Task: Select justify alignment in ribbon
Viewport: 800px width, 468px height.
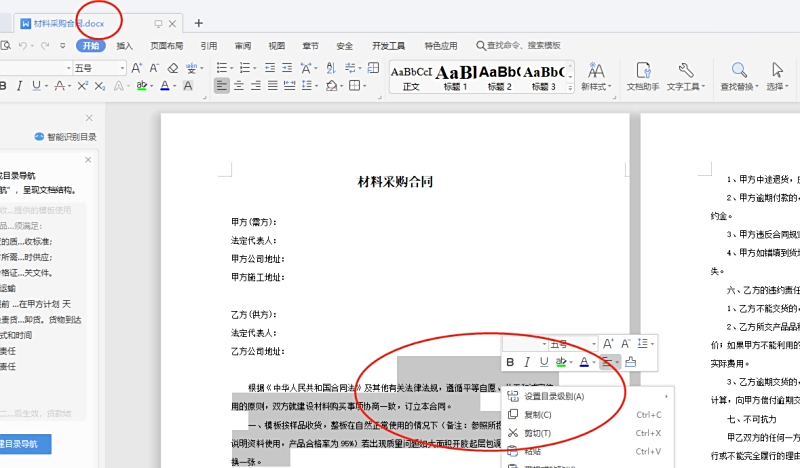Action: tap(272, 86)
